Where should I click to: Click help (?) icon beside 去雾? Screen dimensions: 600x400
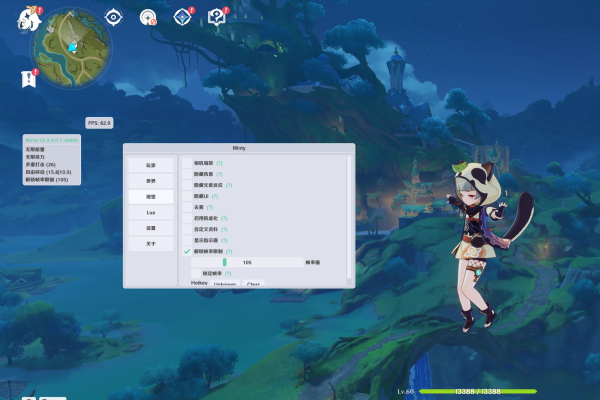[x=210, y=207]
